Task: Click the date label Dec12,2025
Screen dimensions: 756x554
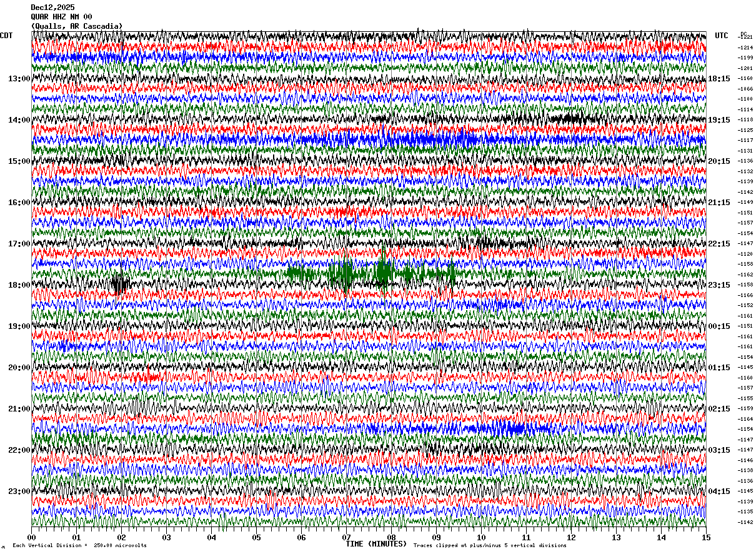Action: pos(52,8)
